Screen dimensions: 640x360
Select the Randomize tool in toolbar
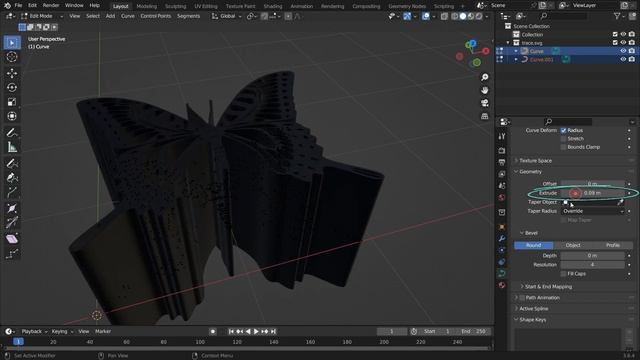pos(12,254)
